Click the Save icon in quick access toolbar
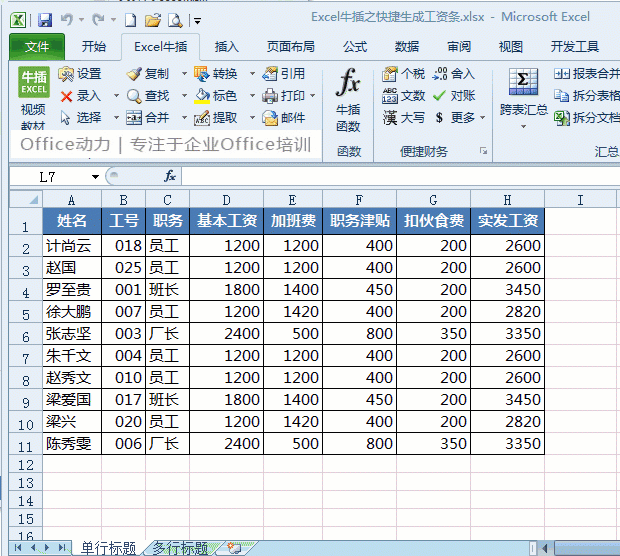Screen dimensions: 620x556 45,20
